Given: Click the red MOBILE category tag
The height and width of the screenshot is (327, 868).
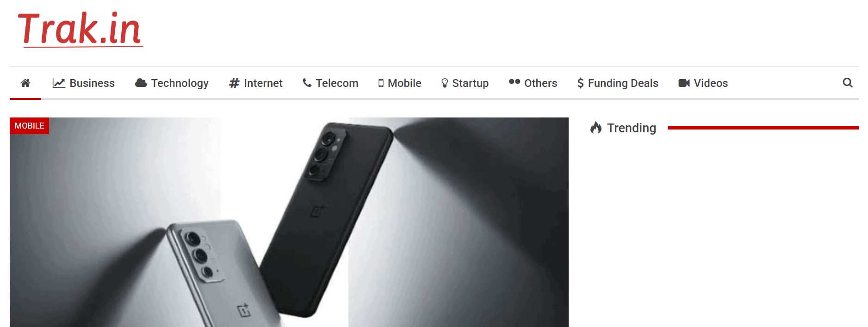Looking at the screenshot, I should click(29, 126).
